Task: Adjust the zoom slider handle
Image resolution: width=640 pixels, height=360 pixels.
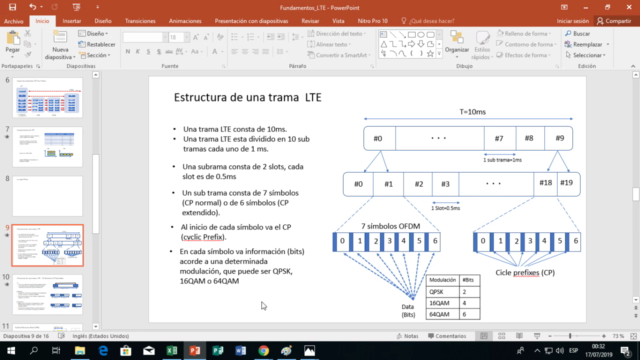Action: click(570, 336)
